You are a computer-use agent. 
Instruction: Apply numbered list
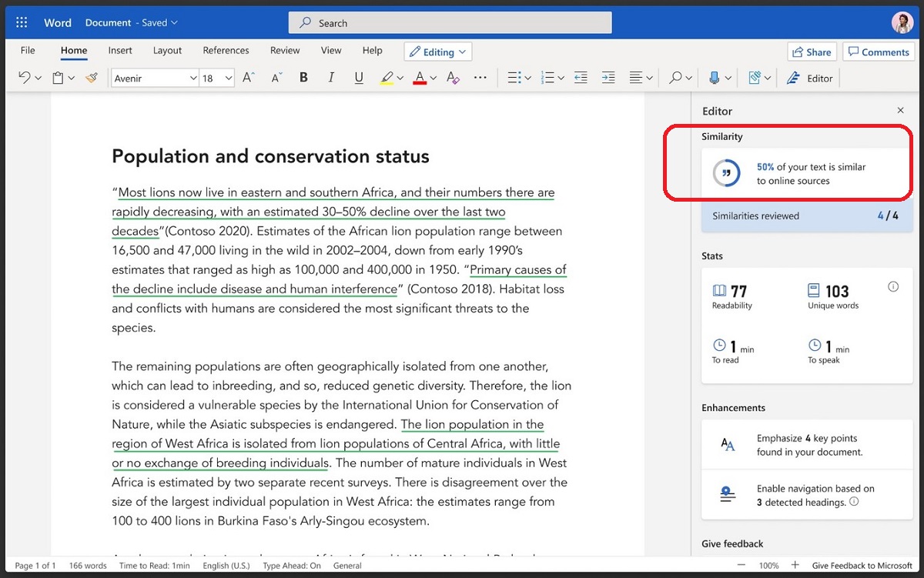click(547, 78)
